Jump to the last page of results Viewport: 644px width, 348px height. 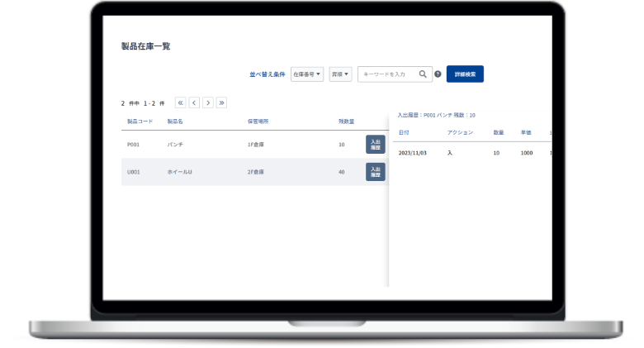(x=221, y=103)
